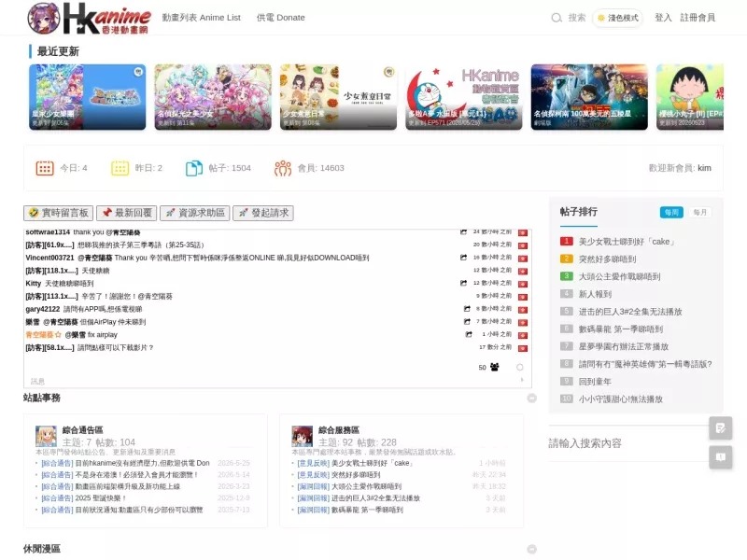Click reply icon on gary42122 message

point(468,309)
